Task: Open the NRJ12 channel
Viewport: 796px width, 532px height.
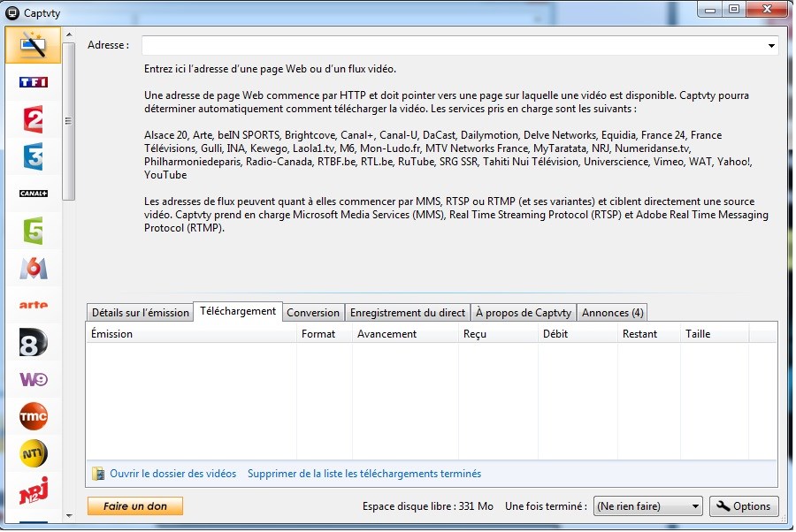Action: click(x=33, y=490)
